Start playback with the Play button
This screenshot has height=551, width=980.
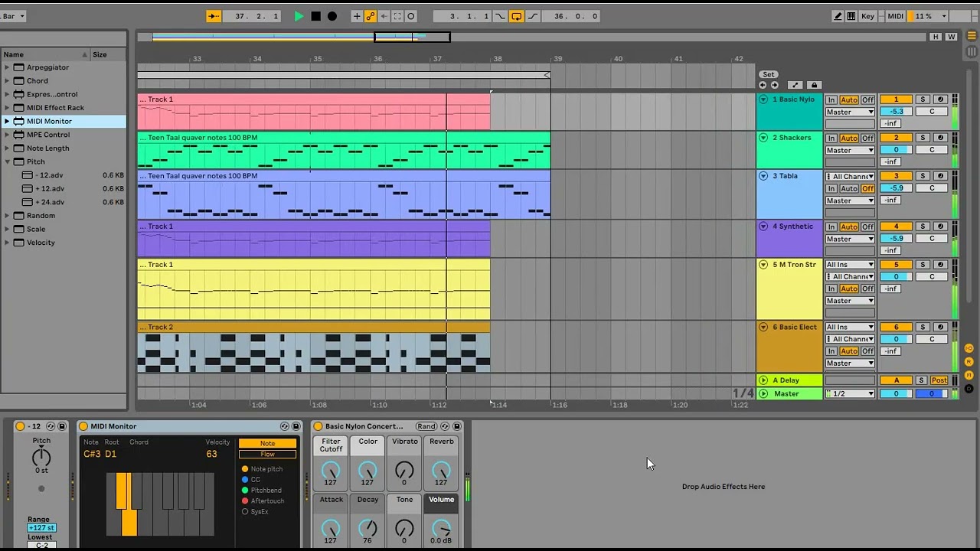click(299, 16)
